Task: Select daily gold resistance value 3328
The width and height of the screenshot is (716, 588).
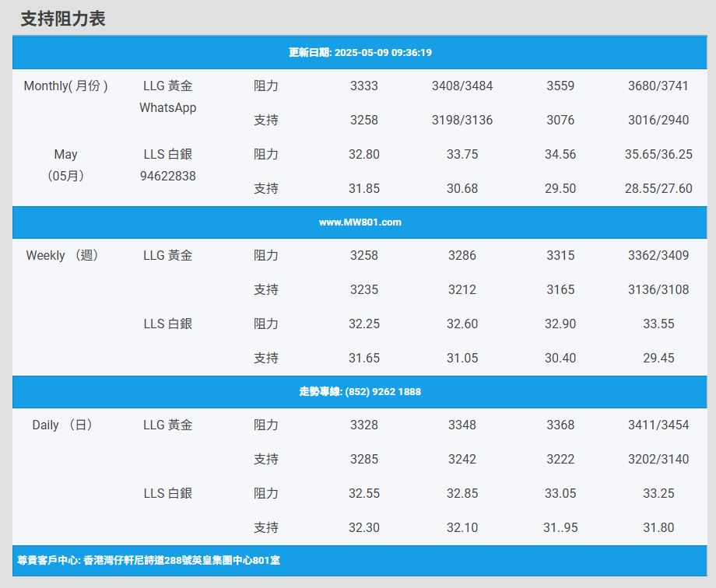Action: point(364,425)
